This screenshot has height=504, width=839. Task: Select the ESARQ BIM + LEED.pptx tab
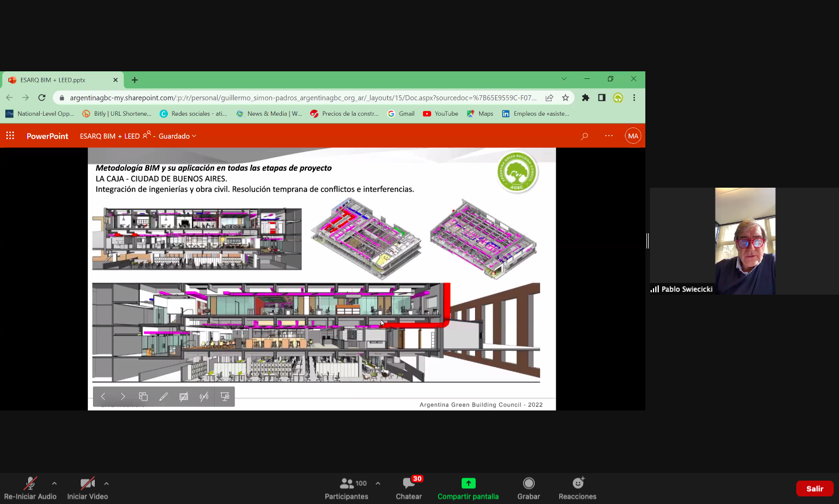(59, 80)
